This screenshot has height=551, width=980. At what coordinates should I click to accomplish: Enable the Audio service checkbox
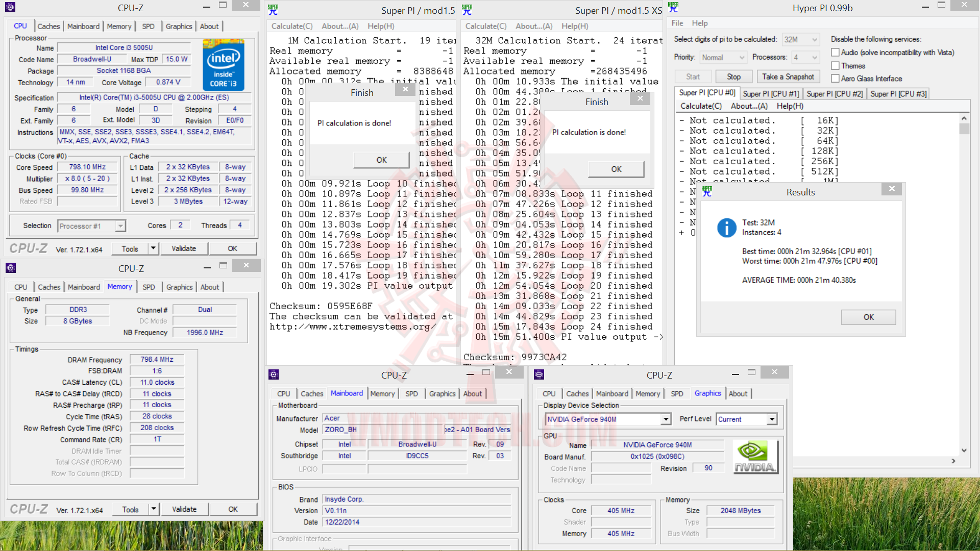tap(835, 53)
